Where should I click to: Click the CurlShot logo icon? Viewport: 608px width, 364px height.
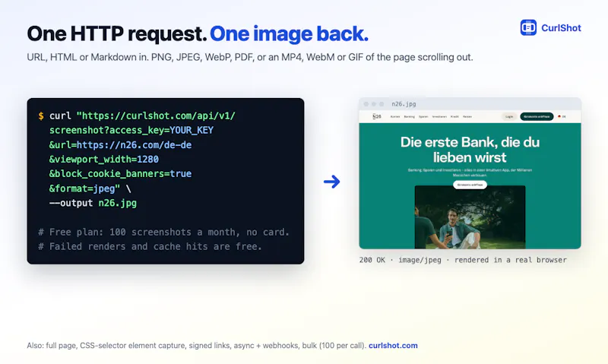(x=528, y=27)
